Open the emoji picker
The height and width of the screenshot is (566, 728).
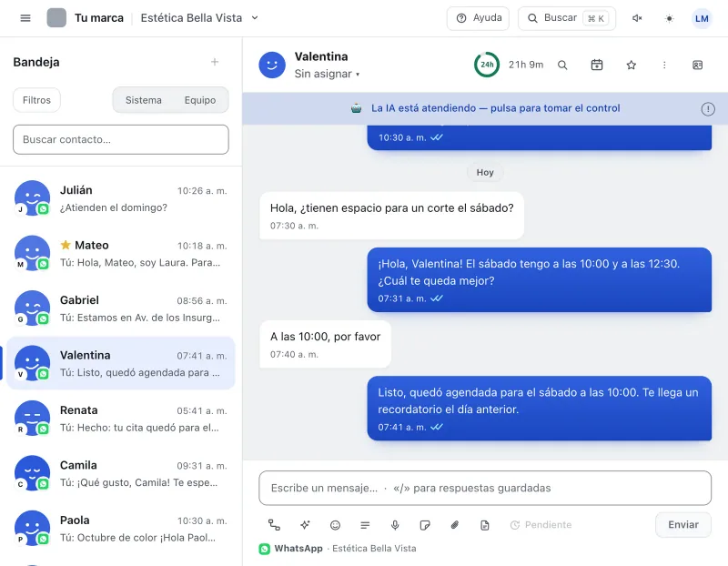[335, 525]
